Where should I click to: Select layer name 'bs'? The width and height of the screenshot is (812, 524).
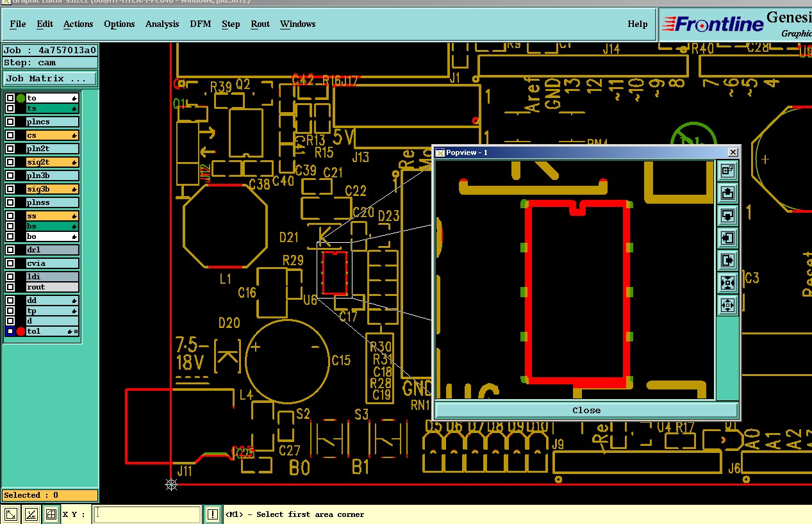(52, 226)
